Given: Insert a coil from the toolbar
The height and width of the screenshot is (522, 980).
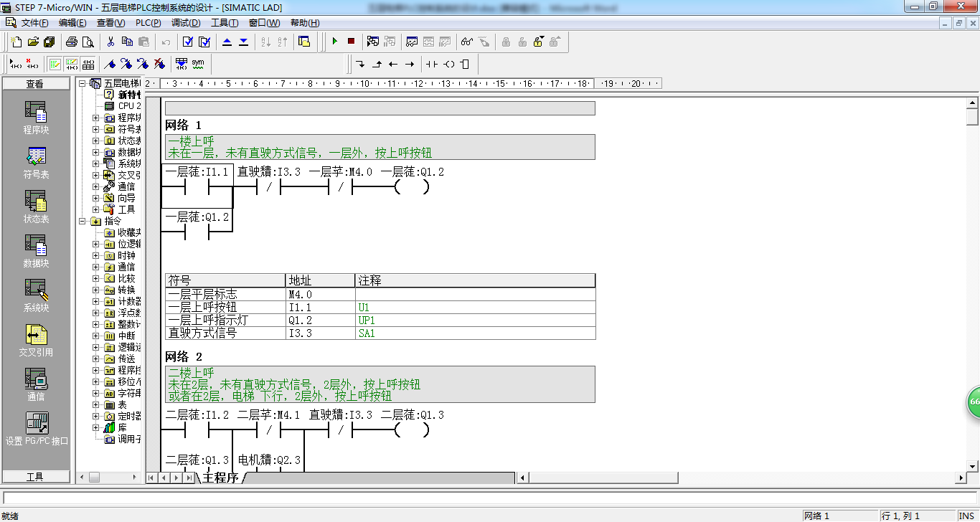Looking at the screenshot, I should (x=448, y=64).
